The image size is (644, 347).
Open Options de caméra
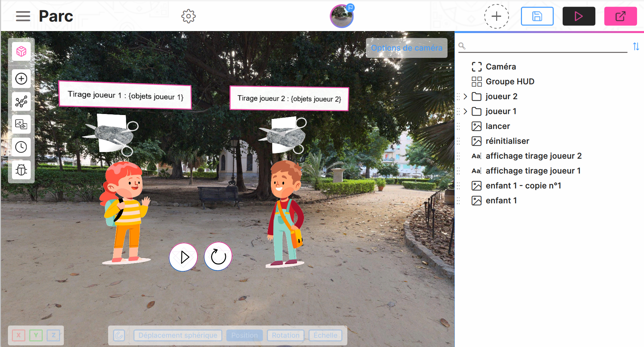click(407, 48)
